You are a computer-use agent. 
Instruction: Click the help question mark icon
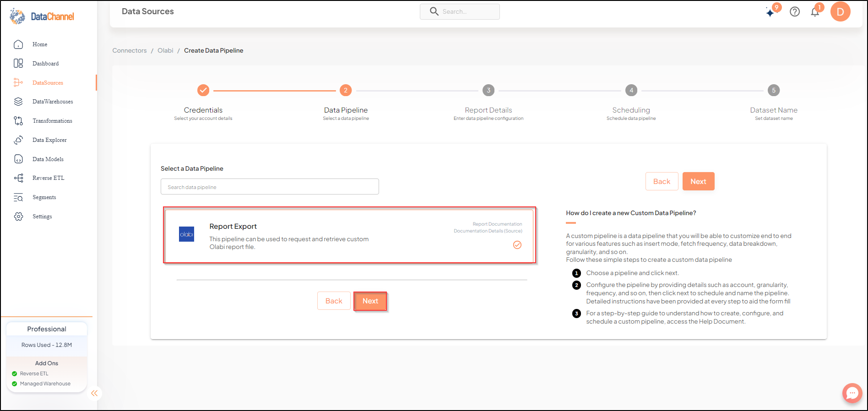click(x=795, y=12)
